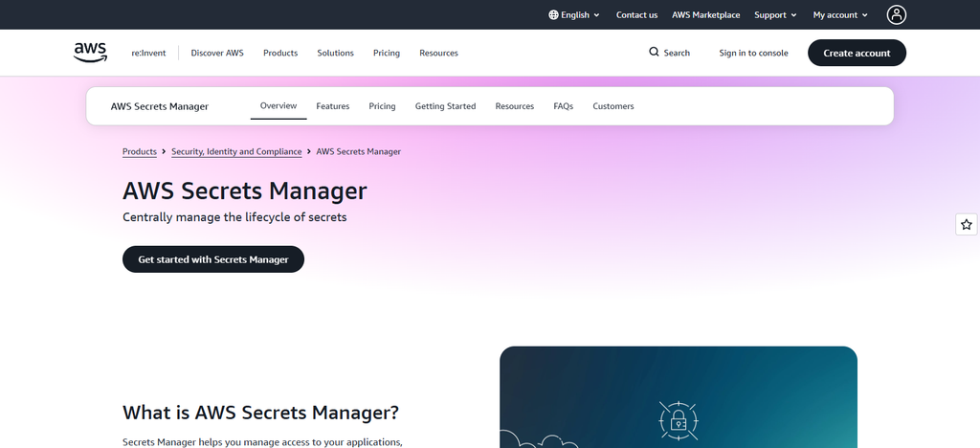
Task: Open the Discover AWS menu
Action: click(217, 53)
